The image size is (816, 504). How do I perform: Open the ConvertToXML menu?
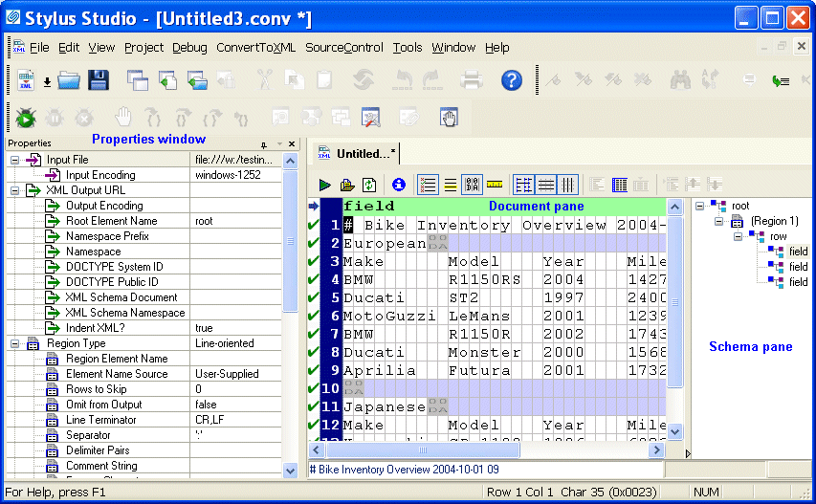pos(255,47)
